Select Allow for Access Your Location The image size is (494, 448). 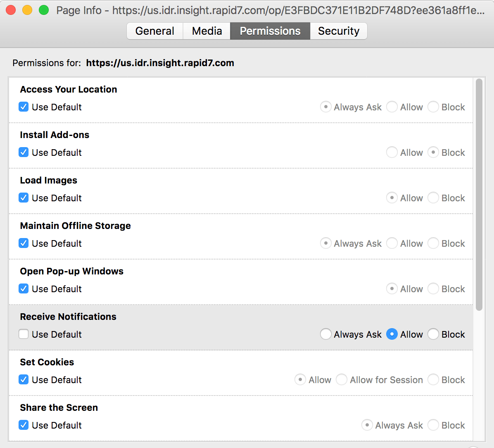[x=392, y=107]
